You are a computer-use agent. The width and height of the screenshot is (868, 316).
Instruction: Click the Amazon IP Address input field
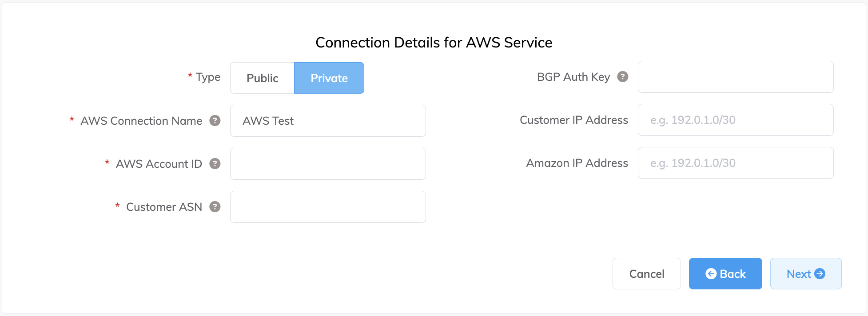(x=735, y=163)
